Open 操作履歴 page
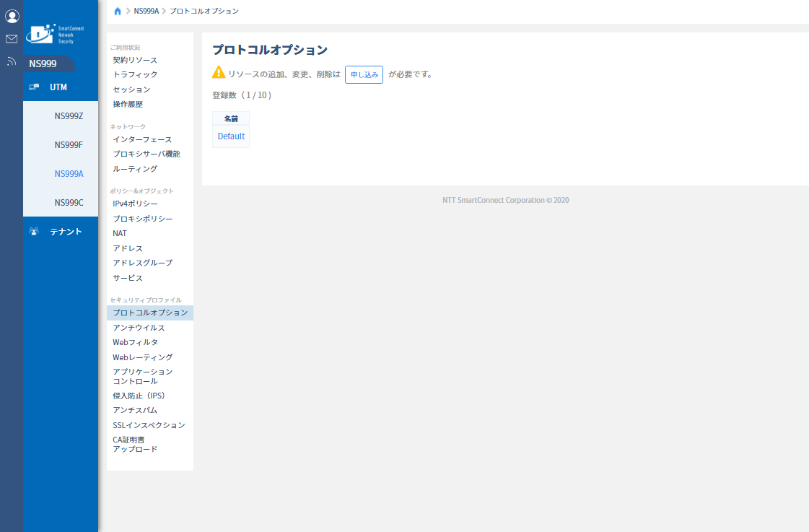The height and width of the screenshot is (532, 809). [128, 104]
